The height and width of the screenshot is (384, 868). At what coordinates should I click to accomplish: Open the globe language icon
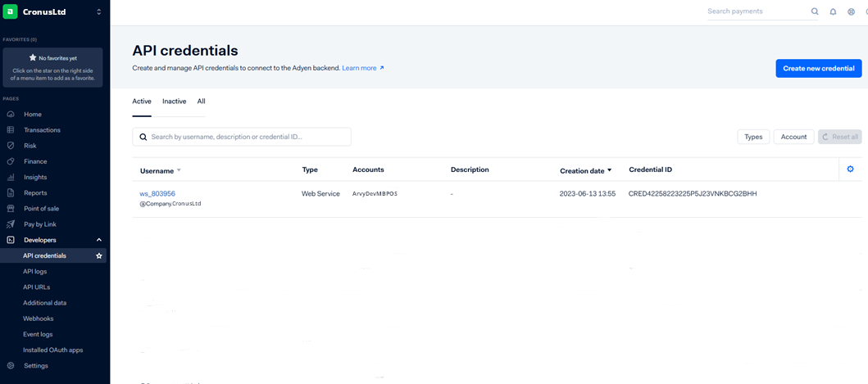[851, 12]
